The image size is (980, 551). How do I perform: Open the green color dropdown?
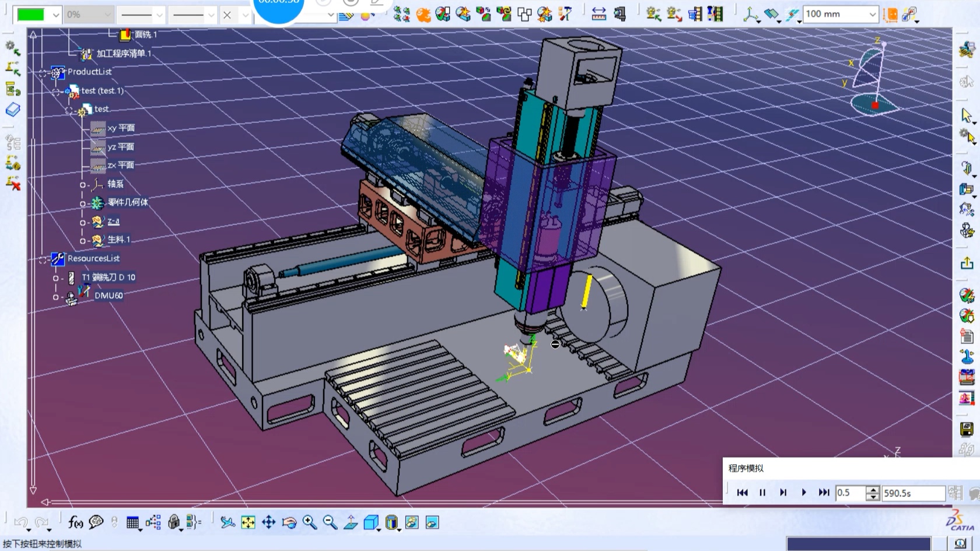pyautogui.click(x=56, y=15)
